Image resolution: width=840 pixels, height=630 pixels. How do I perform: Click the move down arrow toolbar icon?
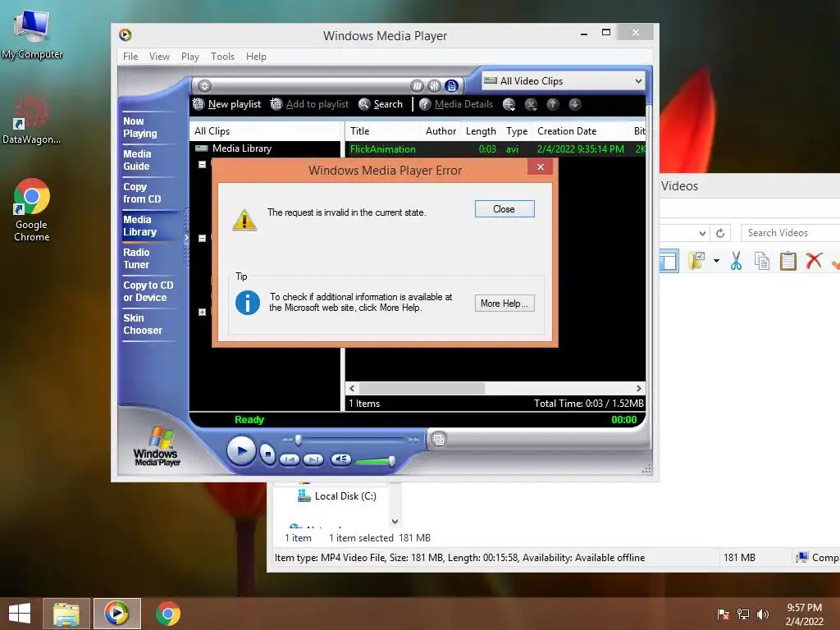point(575,104)
